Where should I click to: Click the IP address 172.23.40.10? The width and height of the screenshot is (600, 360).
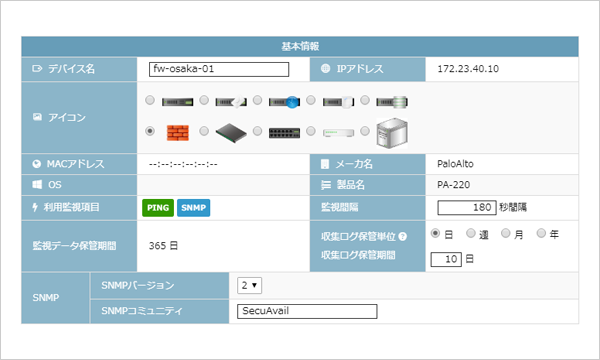[x=468, y=69]
